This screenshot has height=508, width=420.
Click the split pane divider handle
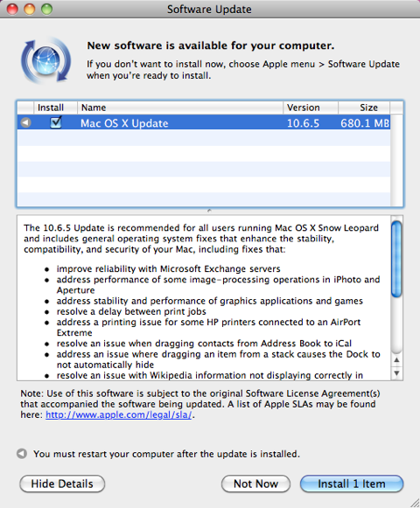pyautogui.click(x=209, y=211)
